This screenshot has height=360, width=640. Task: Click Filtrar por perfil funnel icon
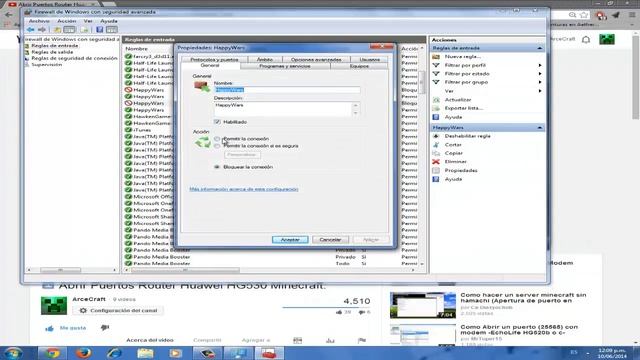pyautogui.click(x=436, y=65)
